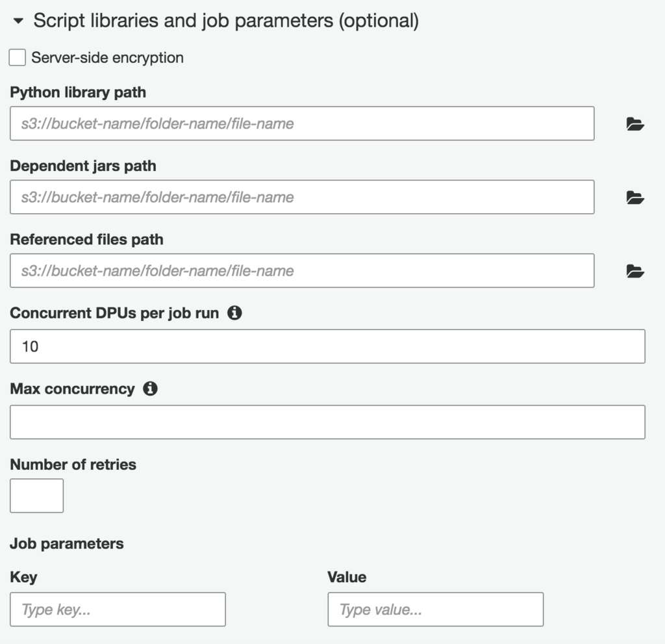Click the 'Job parameters' heading label
This screenshot has height=644, width=665.
tap(67, 543)
